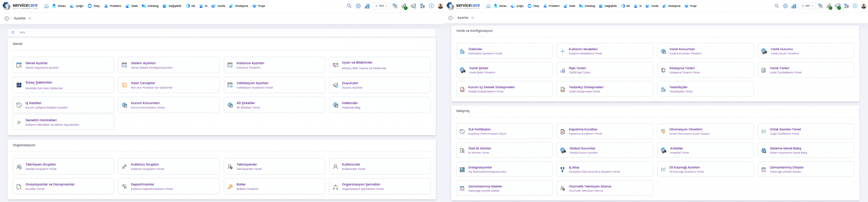This screenshot has width=868, height=202.
Task: Open the Süreç Şablonları card
Action: [x=63, y=85]
